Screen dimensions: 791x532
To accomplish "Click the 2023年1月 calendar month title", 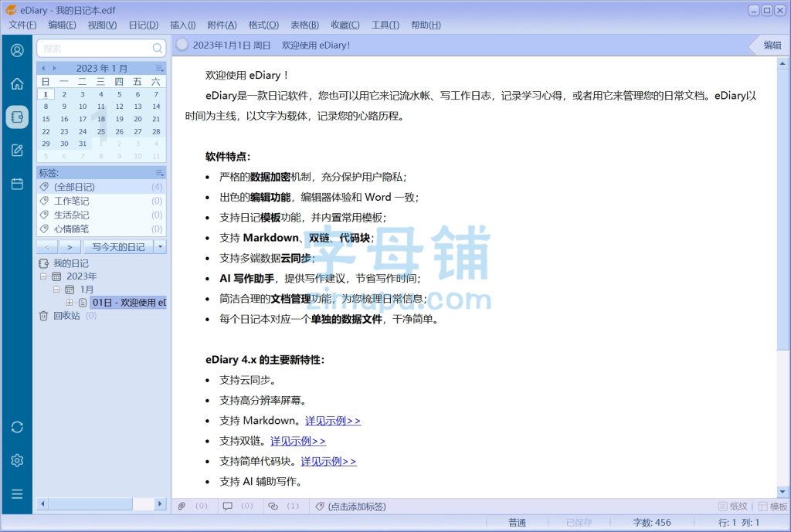I will click(x=102, y=68).
